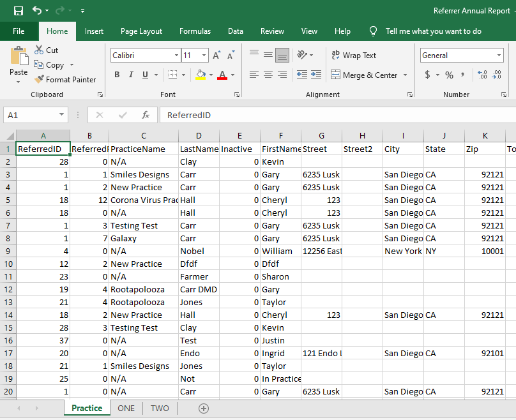Click the Insert Function fx icon
This screenshot has height=420, width=516.
146,116
